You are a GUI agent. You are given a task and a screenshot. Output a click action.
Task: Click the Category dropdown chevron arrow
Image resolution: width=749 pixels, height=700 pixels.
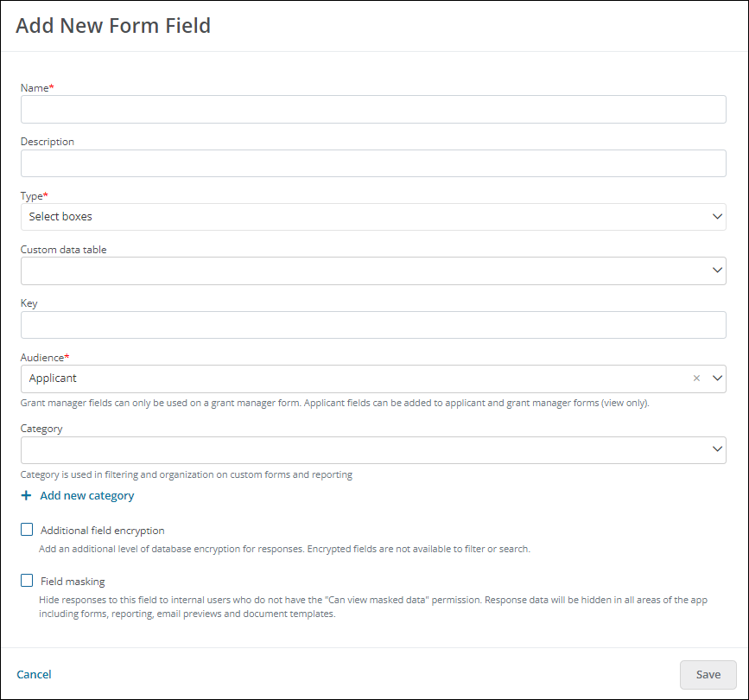coord(717,449)
